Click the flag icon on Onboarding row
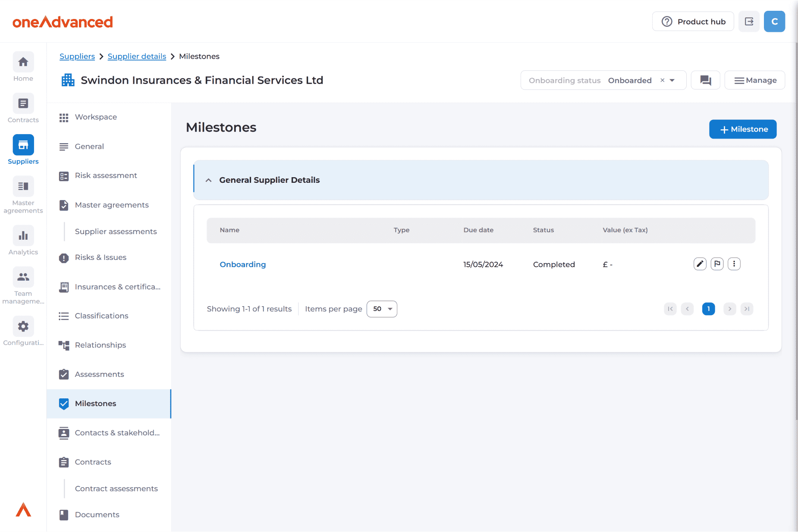Viewport: 798px width, 532px height. point(717,264)
